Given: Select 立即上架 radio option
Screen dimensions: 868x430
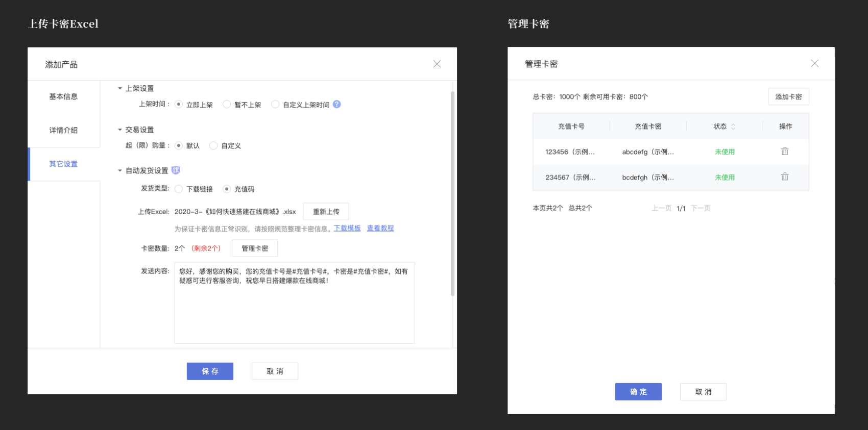Looking at the screenshot, I should [179, 105].
